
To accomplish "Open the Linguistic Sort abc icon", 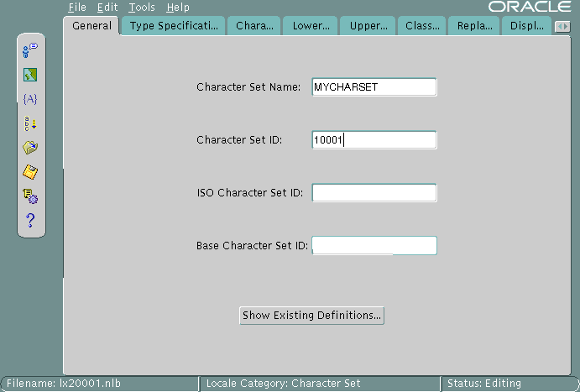I will point(30,123).
